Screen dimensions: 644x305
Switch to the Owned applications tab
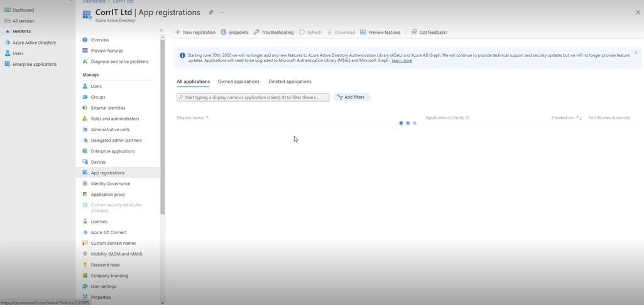(238, 82)
